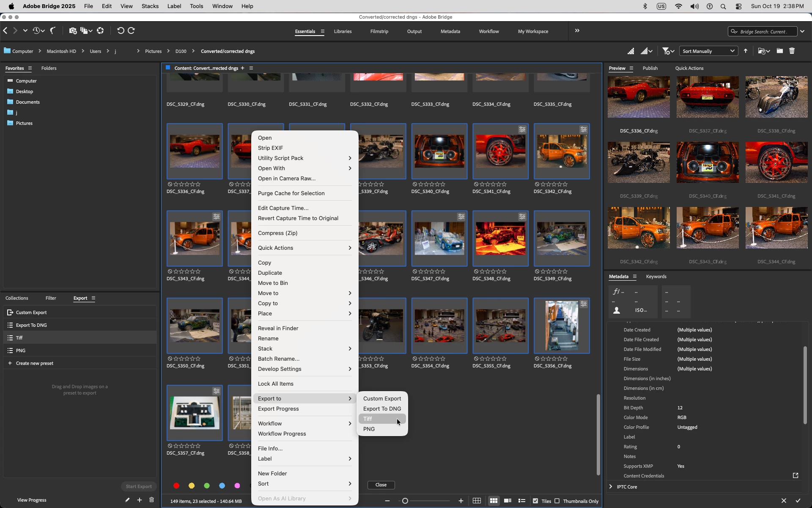This screenshot has width=812, height=508.
Task: Click the apply metadata checkmark icon
Action: pos(798,501)
